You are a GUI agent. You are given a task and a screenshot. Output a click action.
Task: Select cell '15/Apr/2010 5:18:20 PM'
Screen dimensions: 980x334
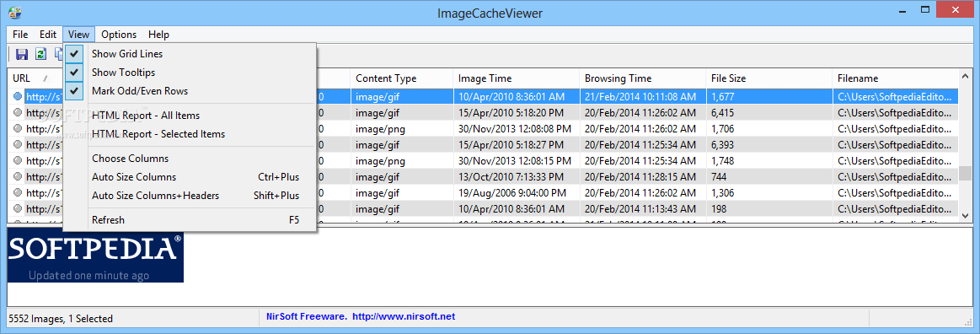pos(511,112)
